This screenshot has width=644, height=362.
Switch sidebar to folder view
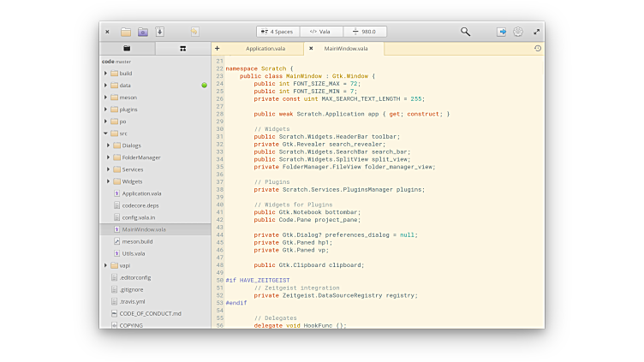coord(127,49)
